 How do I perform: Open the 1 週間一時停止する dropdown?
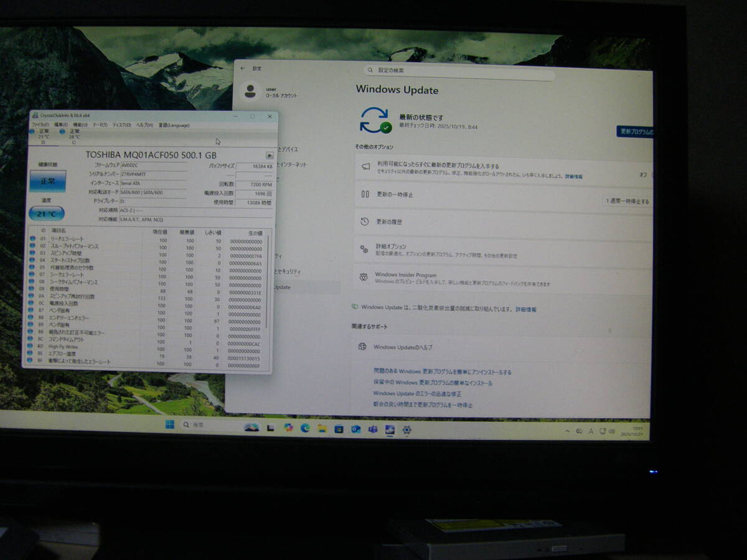[x=627, y=201]
